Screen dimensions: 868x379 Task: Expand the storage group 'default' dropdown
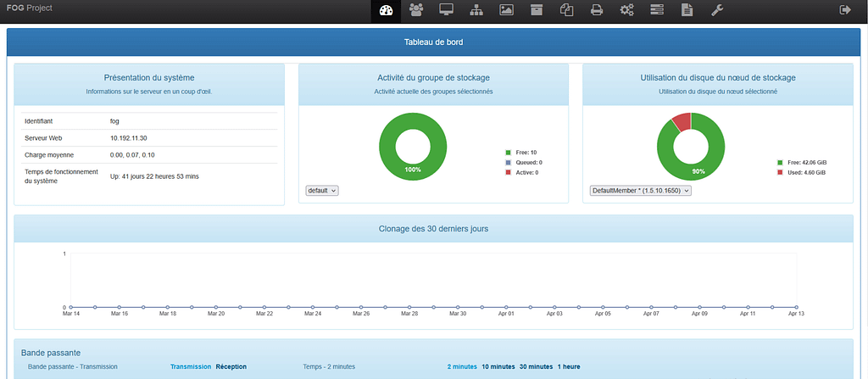[322, 191]
